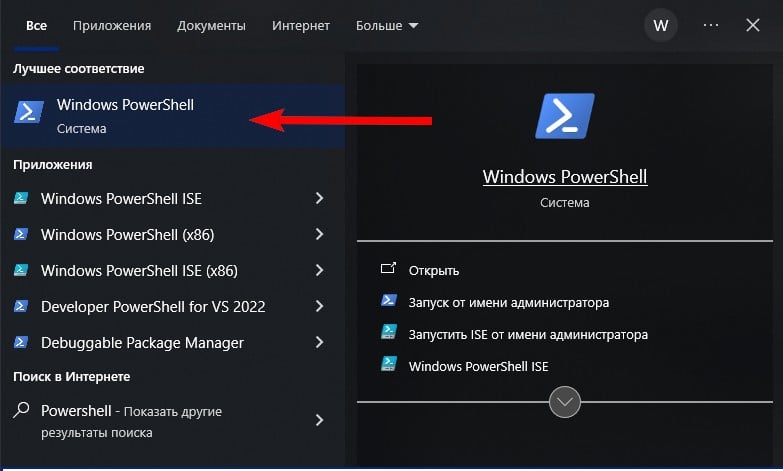Click the web search magnifier icon
This screenshot has height=471, width=783.
point(21,411)
